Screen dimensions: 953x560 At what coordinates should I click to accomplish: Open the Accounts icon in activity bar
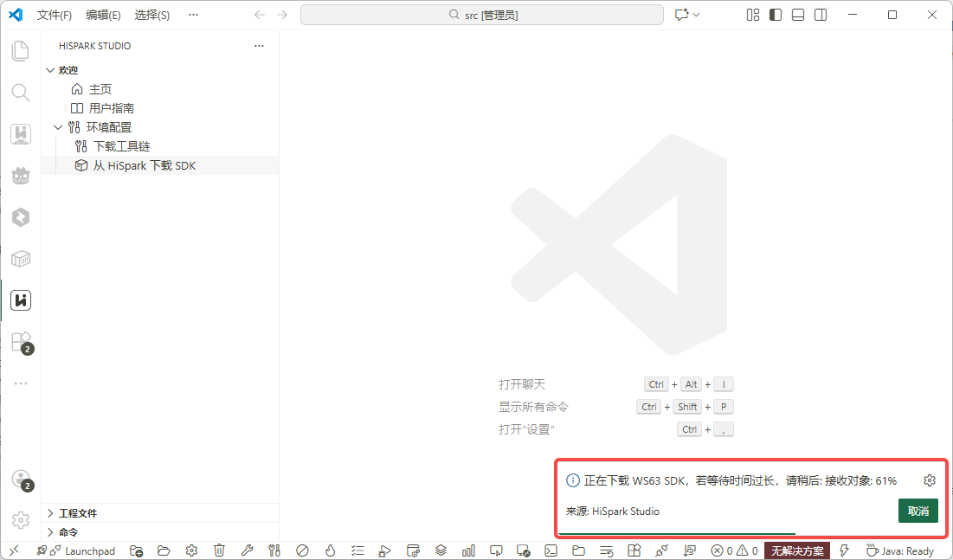tap(22, 480)
